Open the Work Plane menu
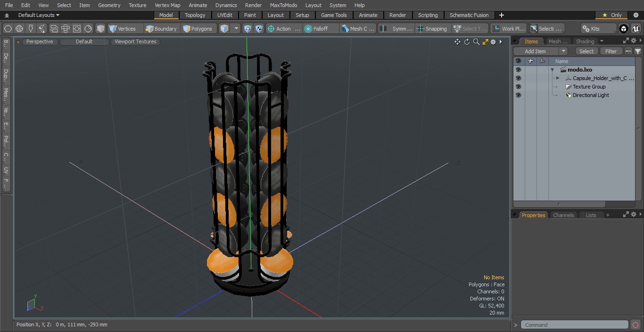Image resolution: width=644 pixels, height=332 pixels. pyautogui.click(x=508, y=29)
